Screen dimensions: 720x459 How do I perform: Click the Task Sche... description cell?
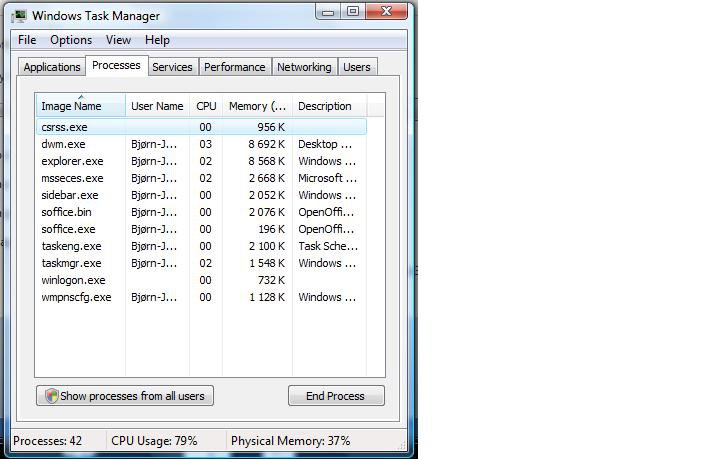(328, 246)
